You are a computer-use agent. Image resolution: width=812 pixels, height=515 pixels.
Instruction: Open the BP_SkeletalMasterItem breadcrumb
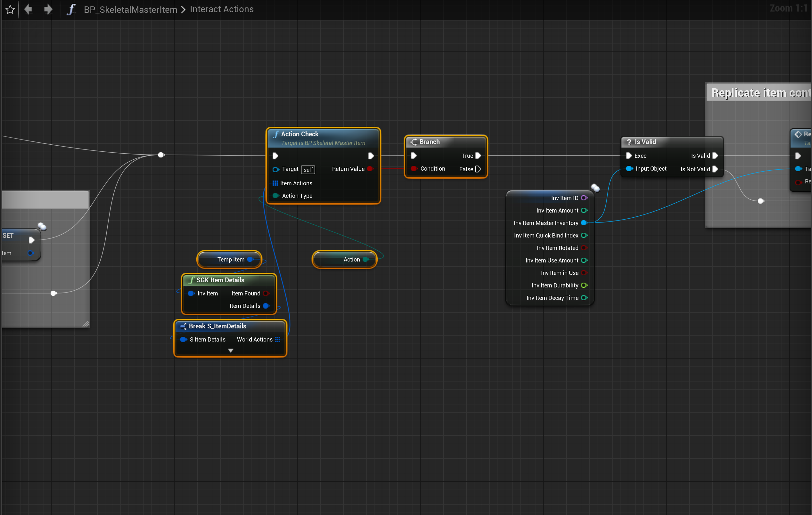click(130, 9)
